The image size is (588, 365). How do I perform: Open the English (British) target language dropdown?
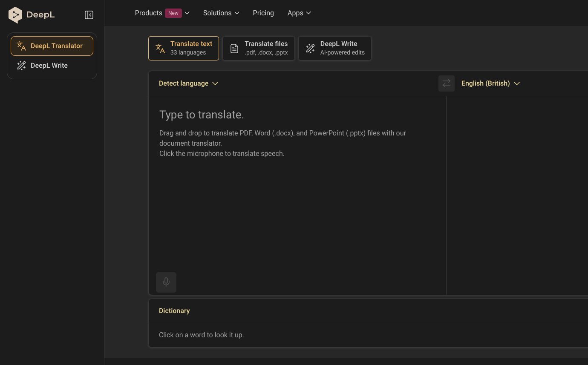point(490,83)
